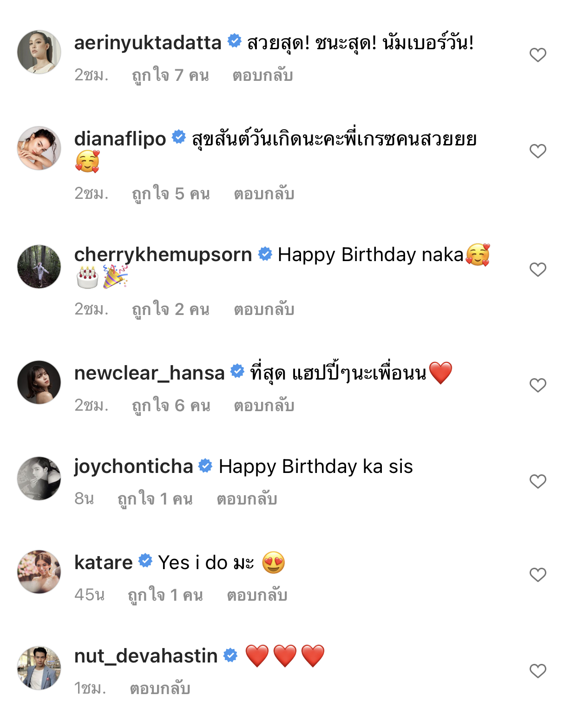Reply to aerinyuktadatta's comment
This screenshot has height=728, width=577.
pos(262,75)
